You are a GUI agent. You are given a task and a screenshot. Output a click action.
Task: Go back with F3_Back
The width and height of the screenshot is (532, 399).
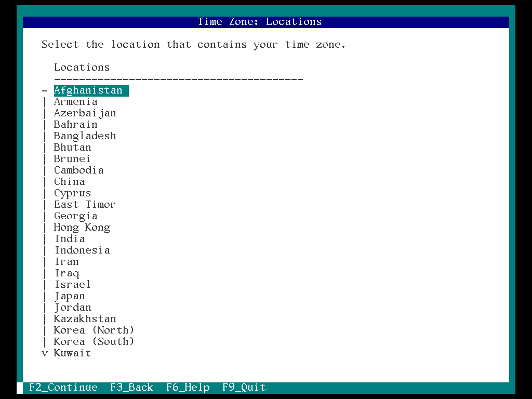coord(131,388)
